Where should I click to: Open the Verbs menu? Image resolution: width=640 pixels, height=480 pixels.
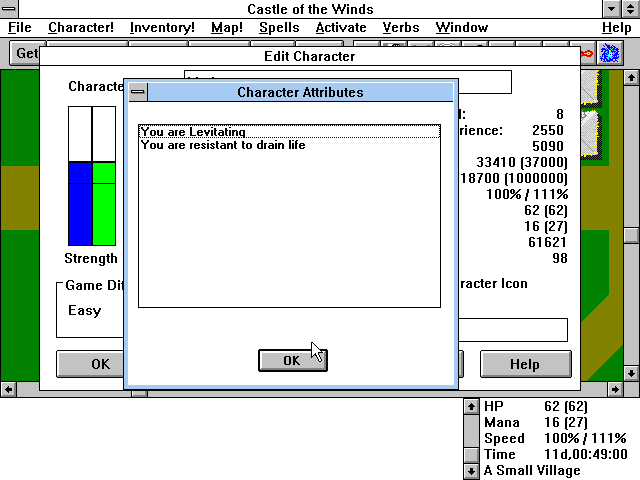point(401,27)
